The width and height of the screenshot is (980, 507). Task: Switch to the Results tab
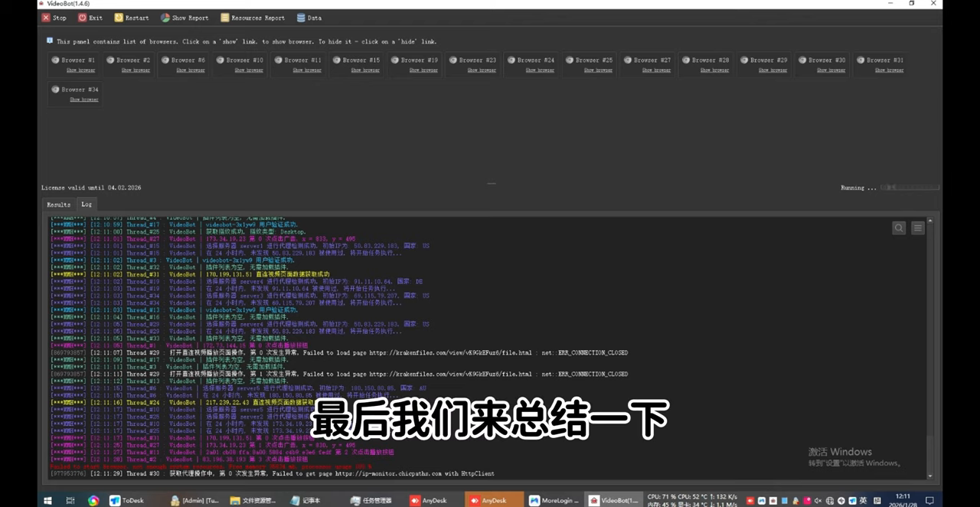58,204
